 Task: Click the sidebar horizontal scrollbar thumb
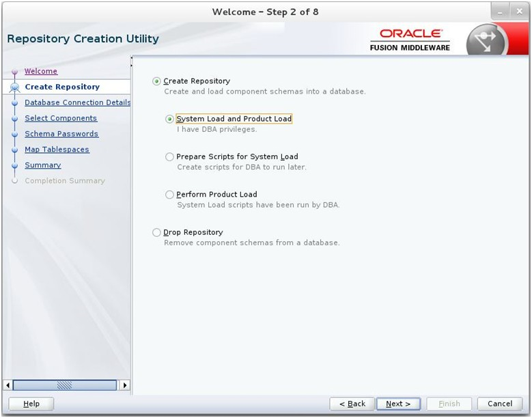pos(64,385)
